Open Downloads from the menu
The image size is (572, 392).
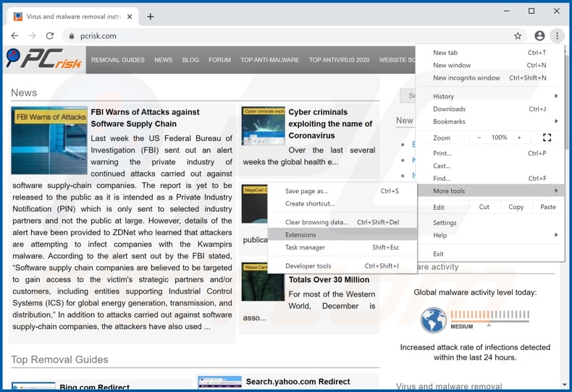[x=489, y=109]
